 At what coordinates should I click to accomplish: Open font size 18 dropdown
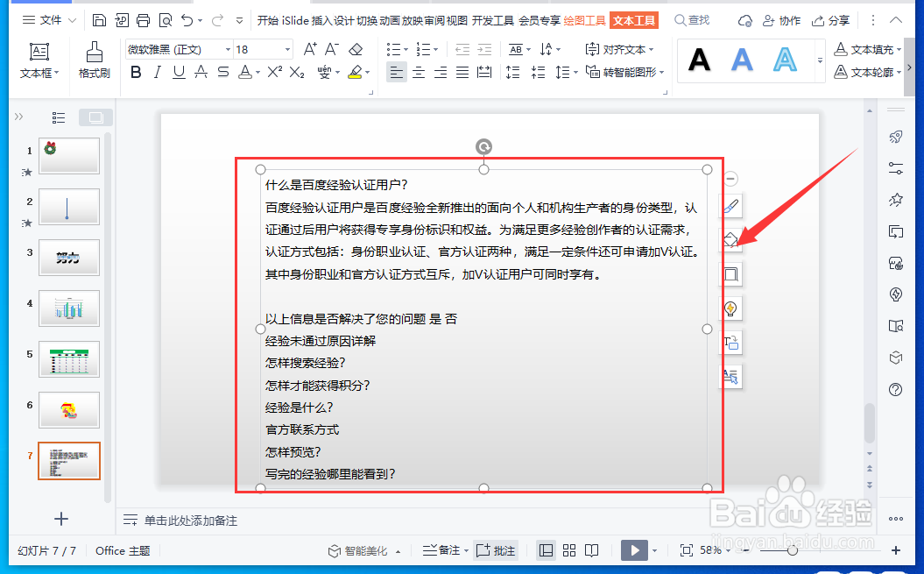[x=287, y=50]
